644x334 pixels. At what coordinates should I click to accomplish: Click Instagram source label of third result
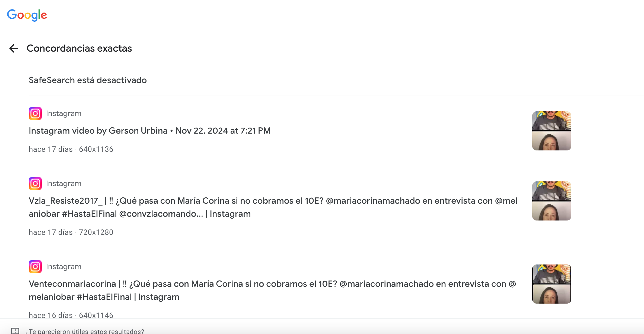[64, 267]
